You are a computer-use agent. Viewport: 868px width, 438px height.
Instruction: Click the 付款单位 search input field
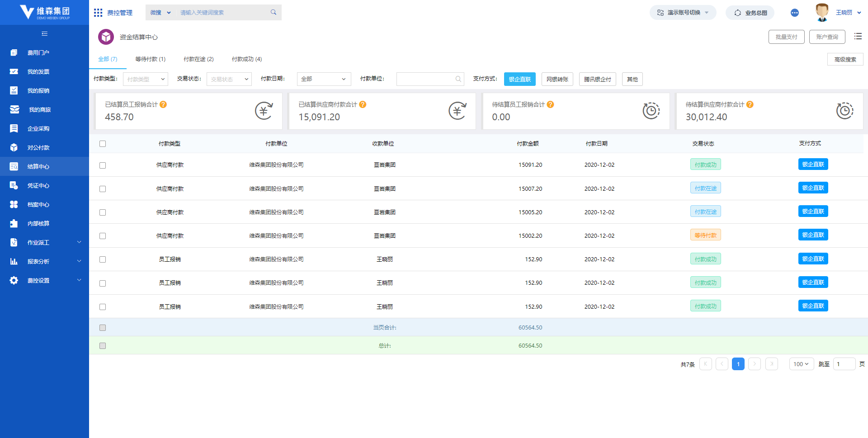pyautogui.click(x=426, y=79)
